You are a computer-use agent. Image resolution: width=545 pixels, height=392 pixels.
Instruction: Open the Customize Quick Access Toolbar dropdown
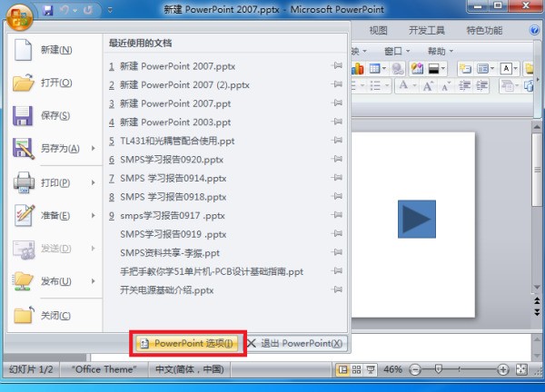pos(110,10)
